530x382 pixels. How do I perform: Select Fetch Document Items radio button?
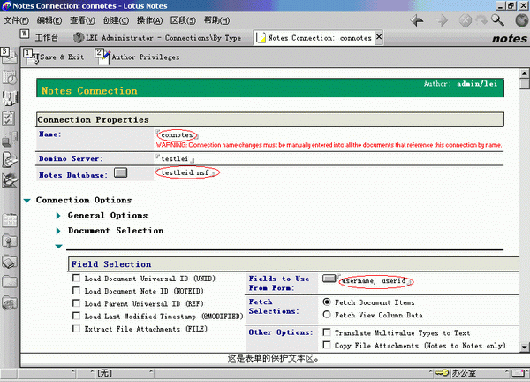(327, 302)
